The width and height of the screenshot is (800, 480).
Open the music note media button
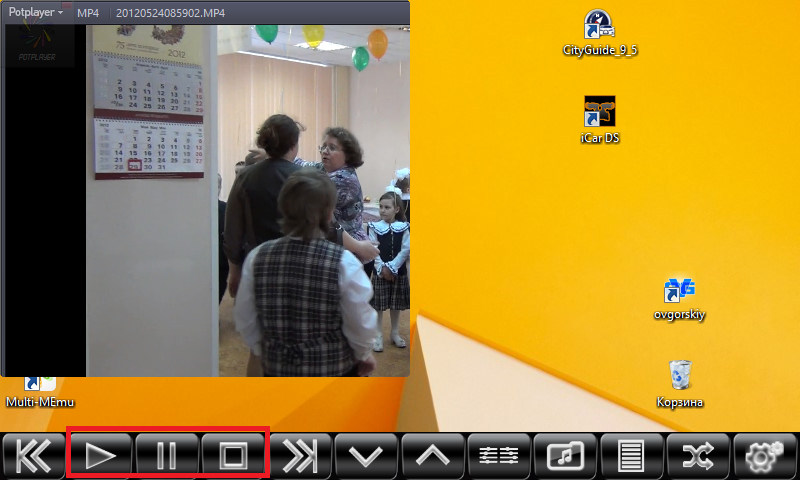(565, 456)
